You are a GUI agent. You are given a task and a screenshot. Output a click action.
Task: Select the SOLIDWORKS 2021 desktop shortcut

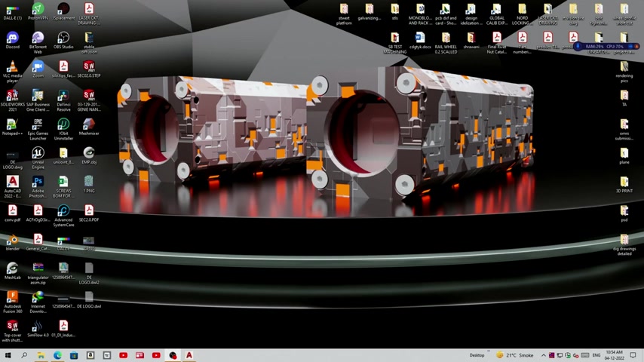tap(12, 97)
